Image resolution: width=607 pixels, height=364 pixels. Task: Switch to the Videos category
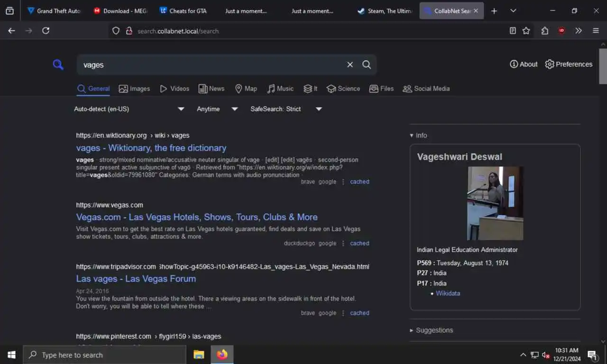pos(175,89)
